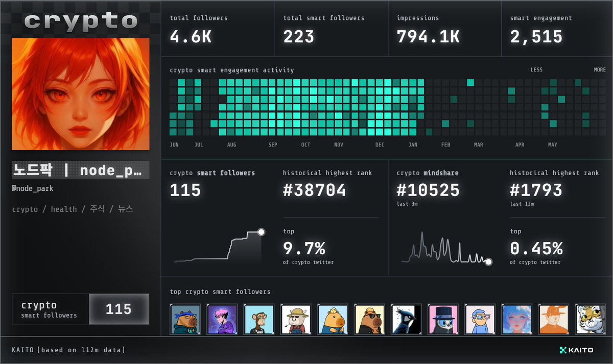Select the smart engagement 2,515 value
Viewport: 613px width, 364px height.
(536, 37)
